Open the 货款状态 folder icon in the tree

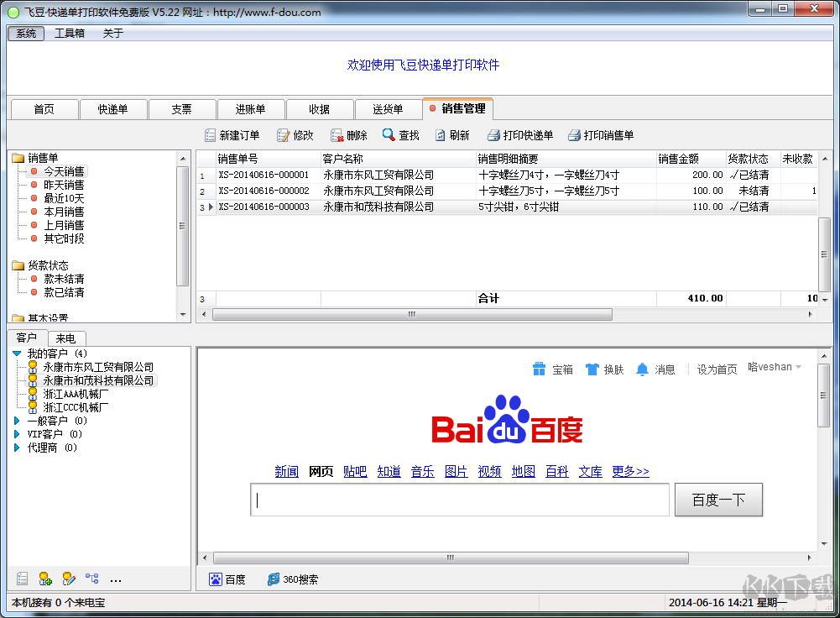click(18, 265)
